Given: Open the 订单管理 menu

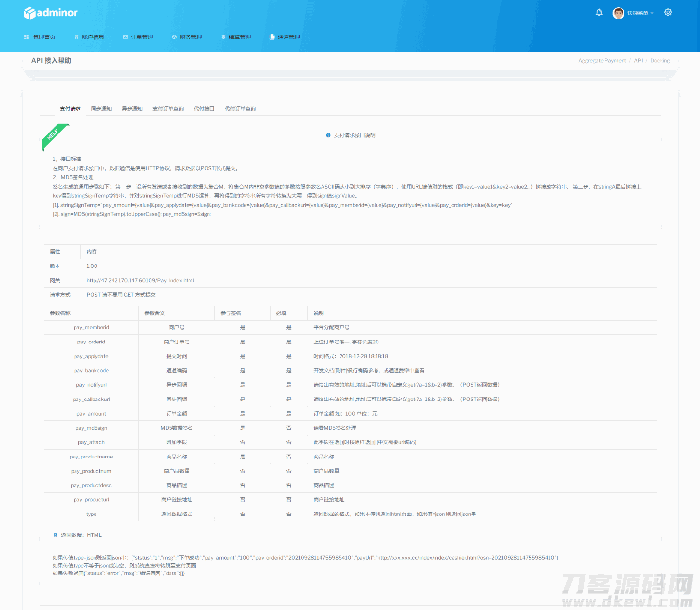Looking at the screenshot, I should coord(138,37).
